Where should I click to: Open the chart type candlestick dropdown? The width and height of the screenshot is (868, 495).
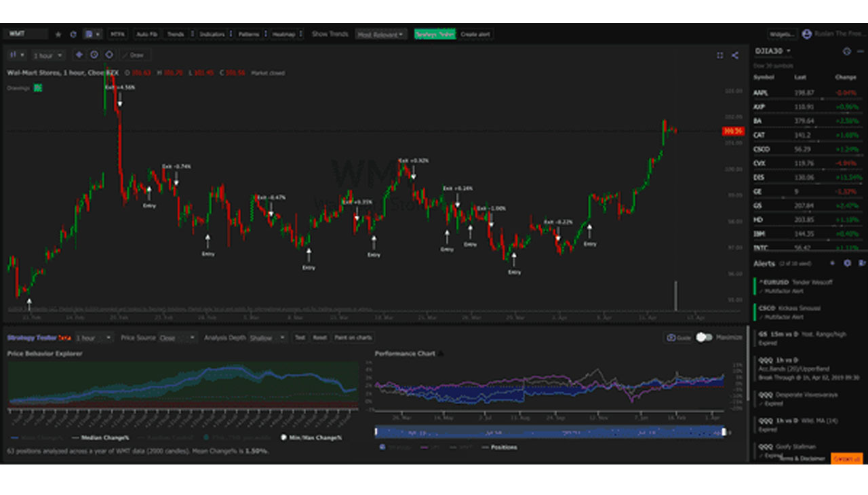point(18,55)
